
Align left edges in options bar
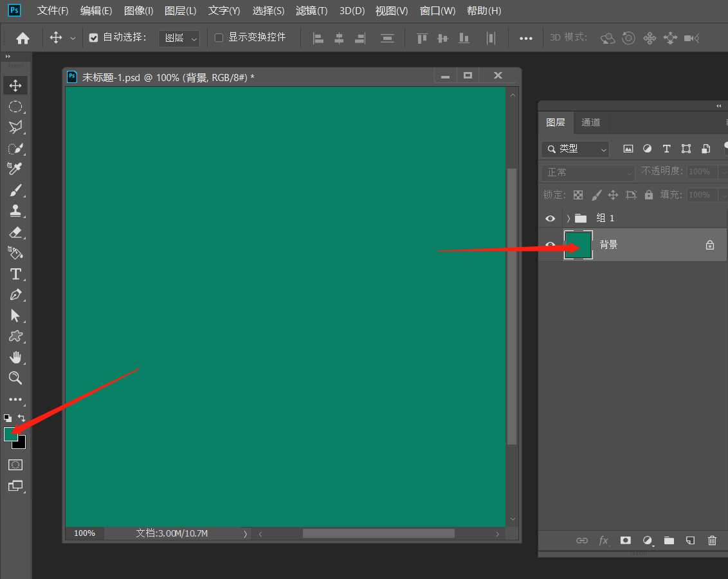click(318, 38)
